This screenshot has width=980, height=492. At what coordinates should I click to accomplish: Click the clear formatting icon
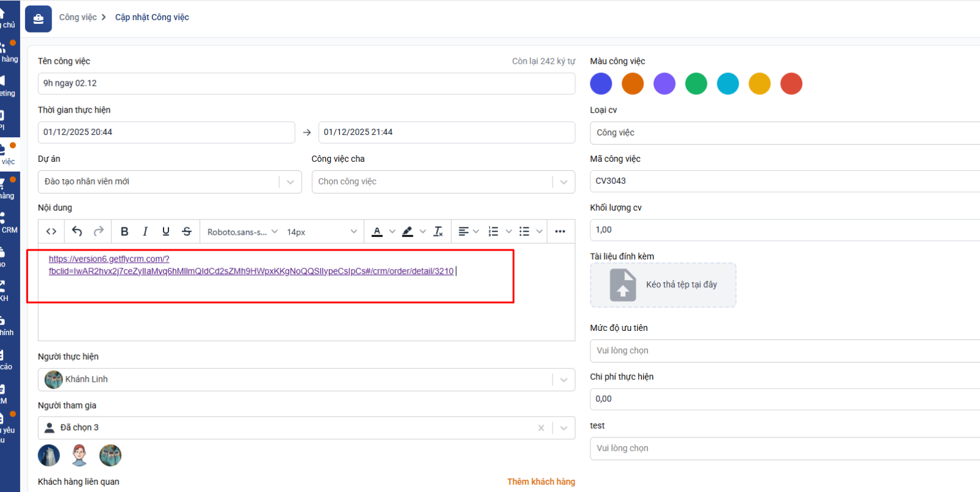tap(438, 232)
